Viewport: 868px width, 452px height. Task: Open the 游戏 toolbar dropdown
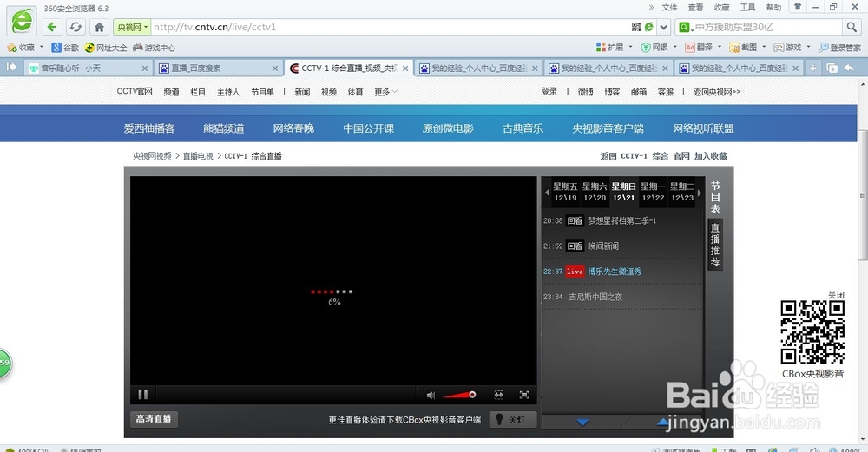coord(792,48)
